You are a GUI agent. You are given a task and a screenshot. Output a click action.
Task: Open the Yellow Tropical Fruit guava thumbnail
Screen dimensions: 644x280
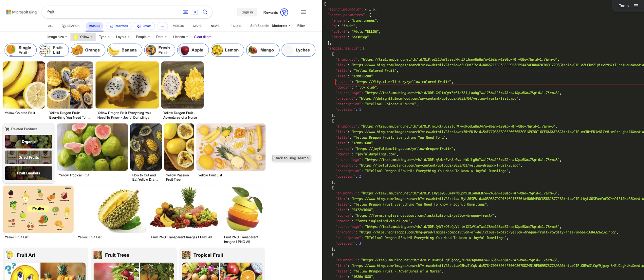coord(92,147)
